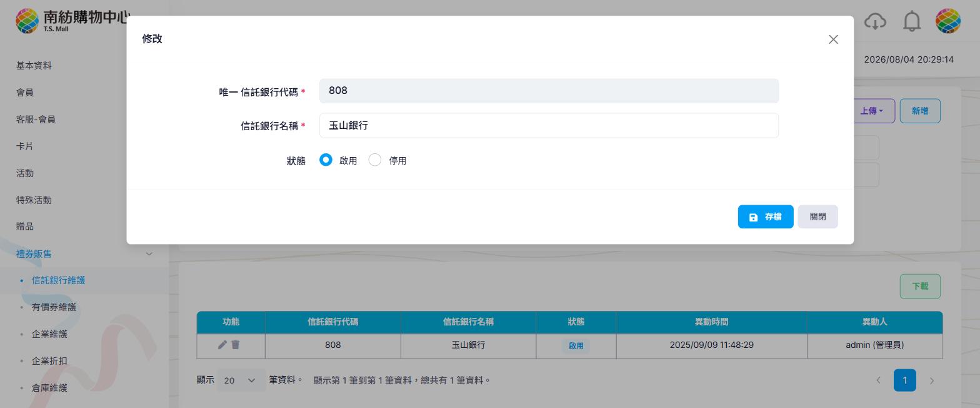The image size is (980, 408).
Task: Click the green 下載 button
Action: coord(920,286)
